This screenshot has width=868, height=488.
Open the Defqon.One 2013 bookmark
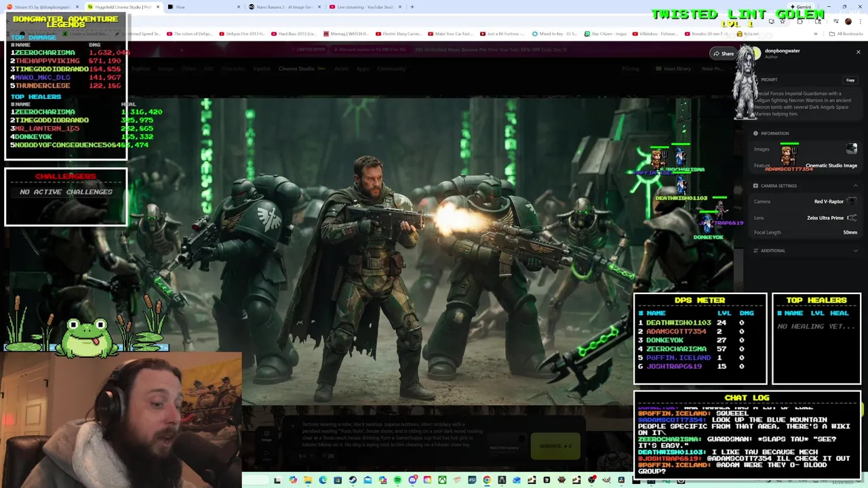[x=241, y=34]
